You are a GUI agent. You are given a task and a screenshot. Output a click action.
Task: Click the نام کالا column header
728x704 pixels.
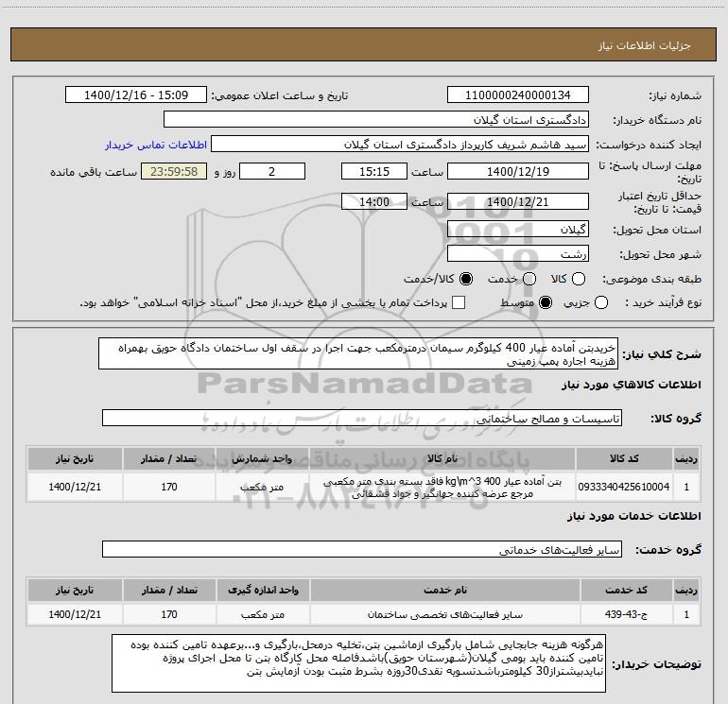pyautogui.click(x=442, y=459)
